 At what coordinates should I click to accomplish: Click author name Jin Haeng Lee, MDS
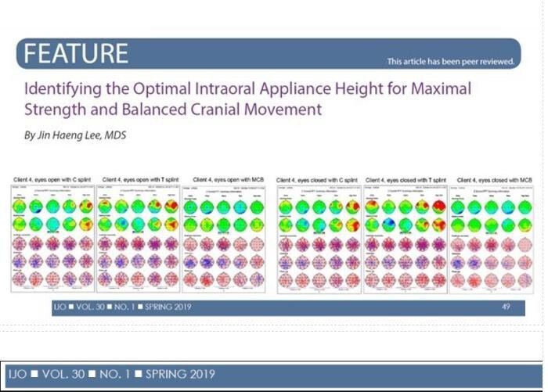pyautogui.click(x=75, y=135)
